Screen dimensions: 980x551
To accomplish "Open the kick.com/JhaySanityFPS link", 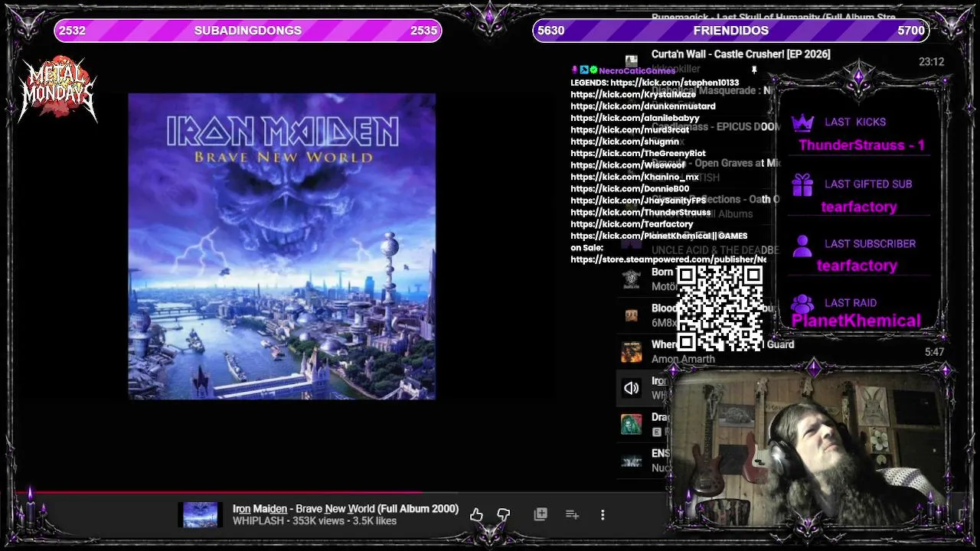I will (x=639, y=201).
